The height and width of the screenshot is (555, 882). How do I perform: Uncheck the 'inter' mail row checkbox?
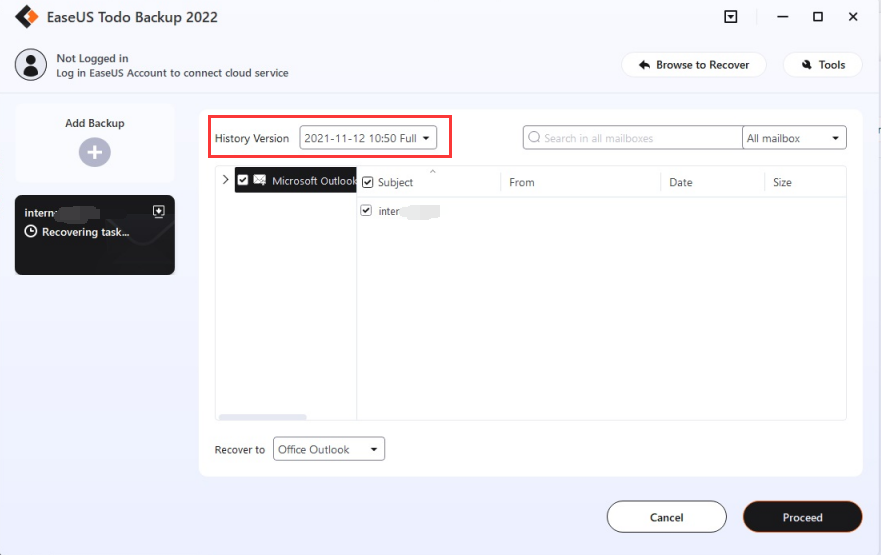point(366,211)
